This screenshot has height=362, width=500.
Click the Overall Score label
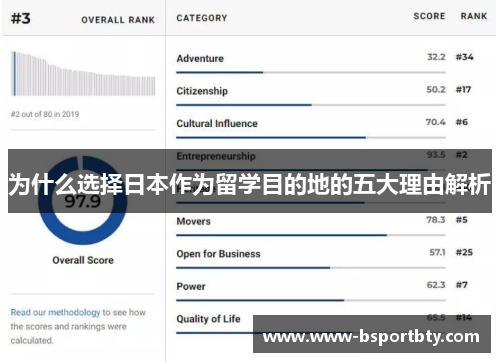(x=83, y=260)
